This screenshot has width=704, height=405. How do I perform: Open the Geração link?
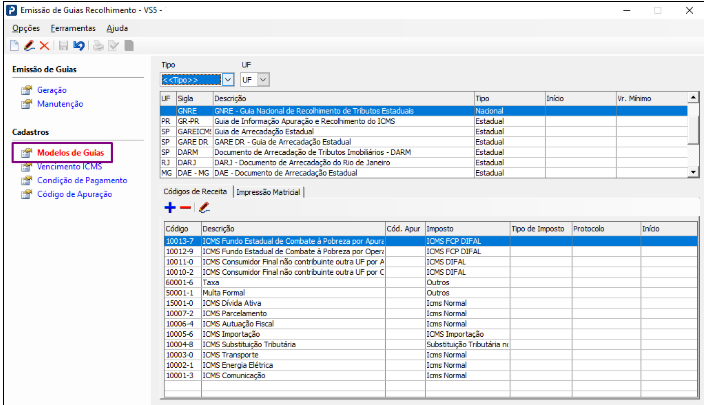coord(52,90)
